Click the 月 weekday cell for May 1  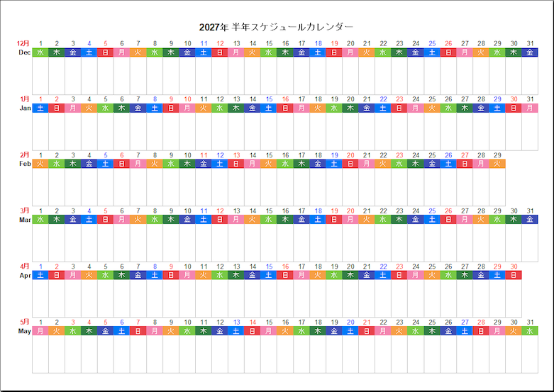coord(40,331)
